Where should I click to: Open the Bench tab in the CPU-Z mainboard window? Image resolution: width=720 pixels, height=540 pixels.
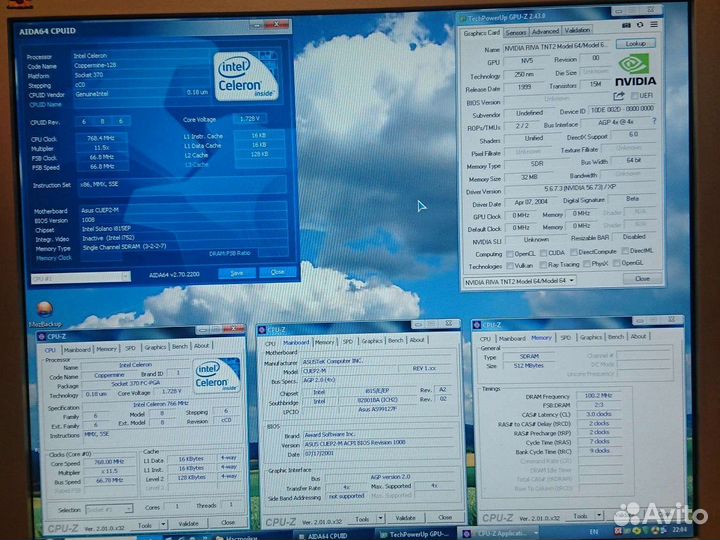(396, 340)
